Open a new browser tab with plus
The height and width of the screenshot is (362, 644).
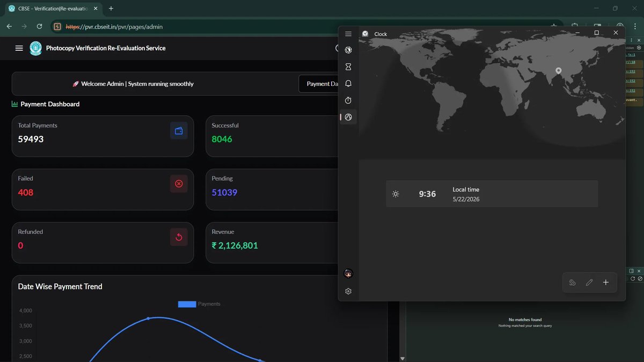[x=111, y=9]
